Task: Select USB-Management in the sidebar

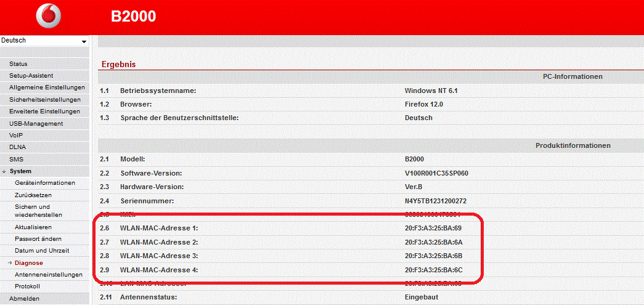Action: [36, 124]
